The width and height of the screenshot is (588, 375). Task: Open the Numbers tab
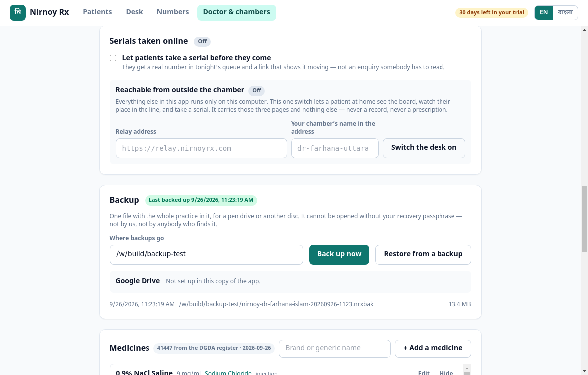coord(173,12)
